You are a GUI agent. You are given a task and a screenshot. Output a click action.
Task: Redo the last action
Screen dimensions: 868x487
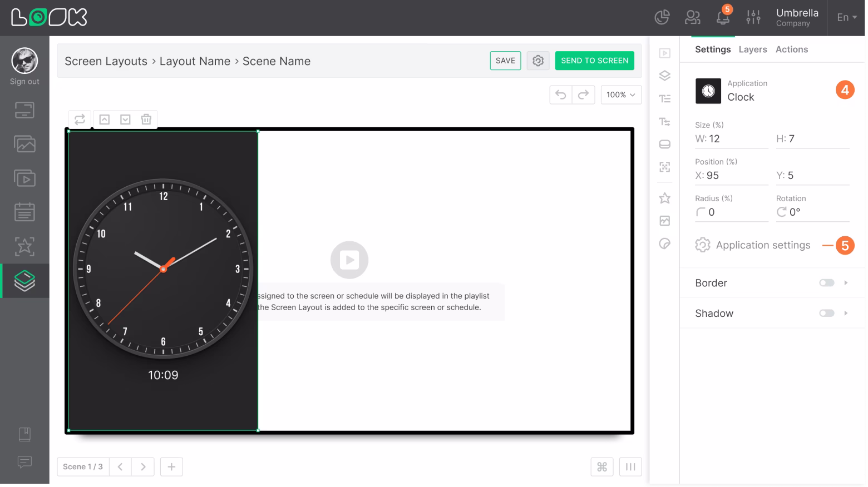click(583, 95)
